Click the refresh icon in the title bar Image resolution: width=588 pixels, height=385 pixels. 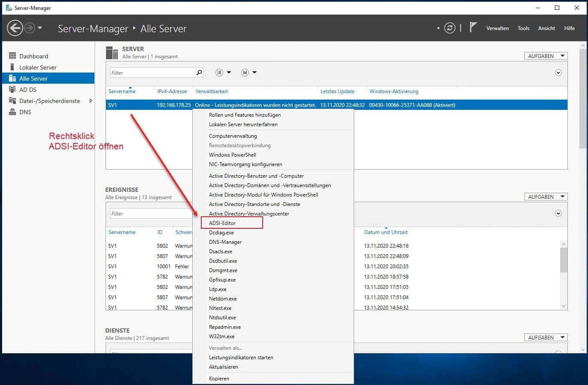click(449, 27)
